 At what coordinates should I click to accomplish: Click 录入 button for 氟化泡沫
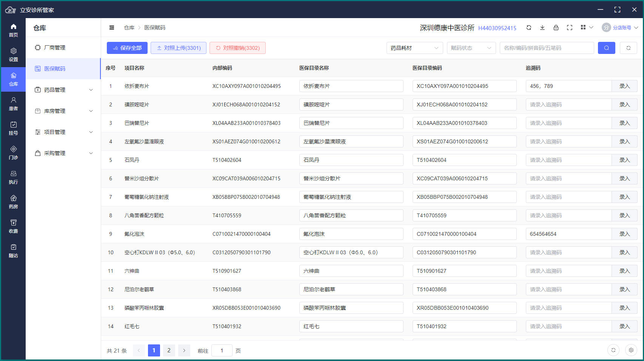pyautogui.click(x=624, y=234)
